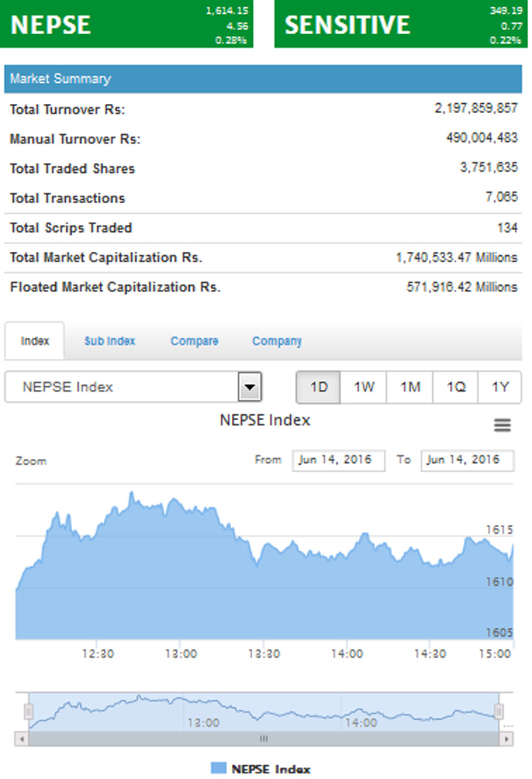Select the 1M time range
Screen dimensions: 532x779
pyautogui.click(x=410, y=387)
